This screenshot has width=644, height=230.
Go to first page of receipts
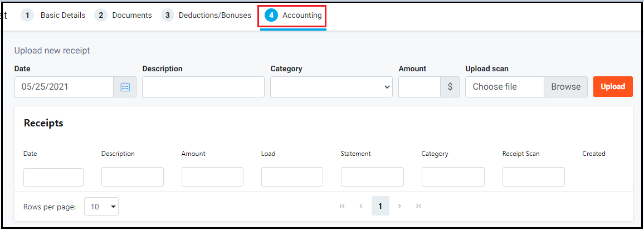342,206
